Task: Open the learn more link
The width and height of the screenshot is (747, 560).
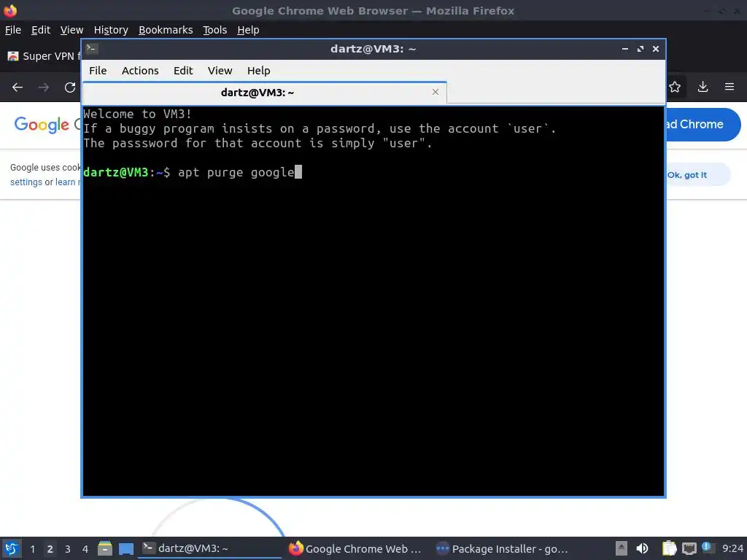Action: [x=67, y=182]
